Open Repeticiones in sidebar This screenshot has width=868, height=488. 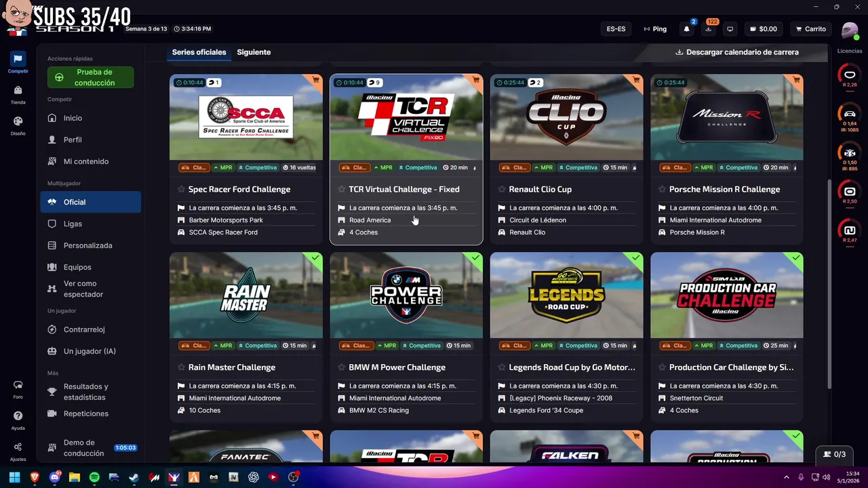click(91, 413)
